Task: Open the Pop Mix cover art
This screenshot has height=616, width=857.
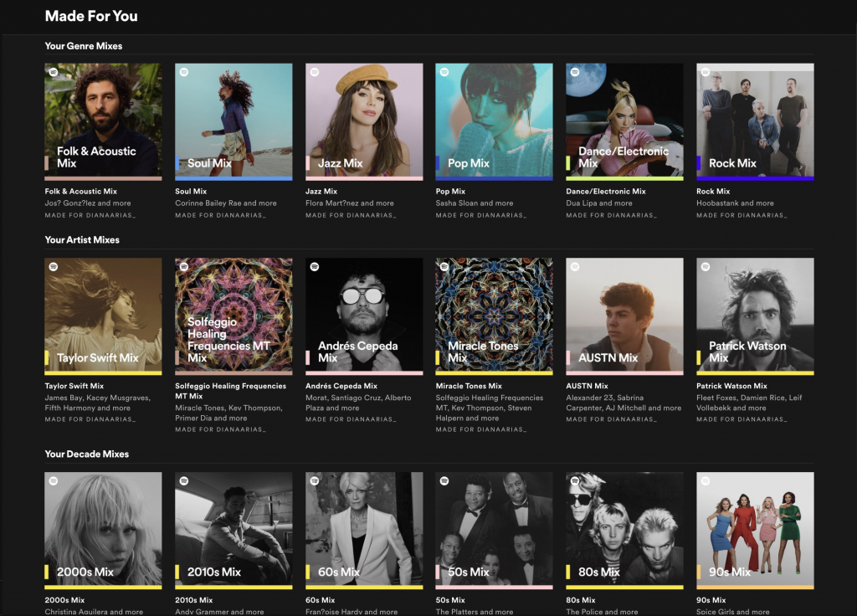Action: click(x=494, y=122)
